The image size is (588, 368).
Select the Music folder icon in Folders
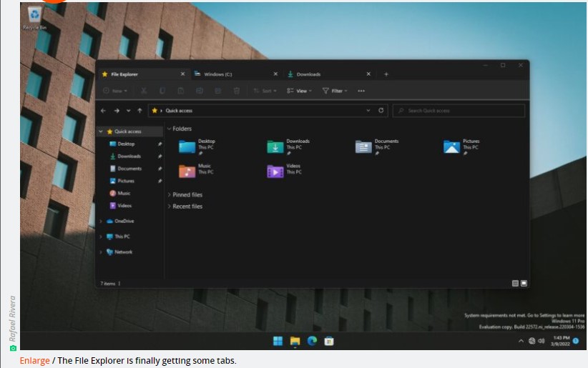pos(187,171)
